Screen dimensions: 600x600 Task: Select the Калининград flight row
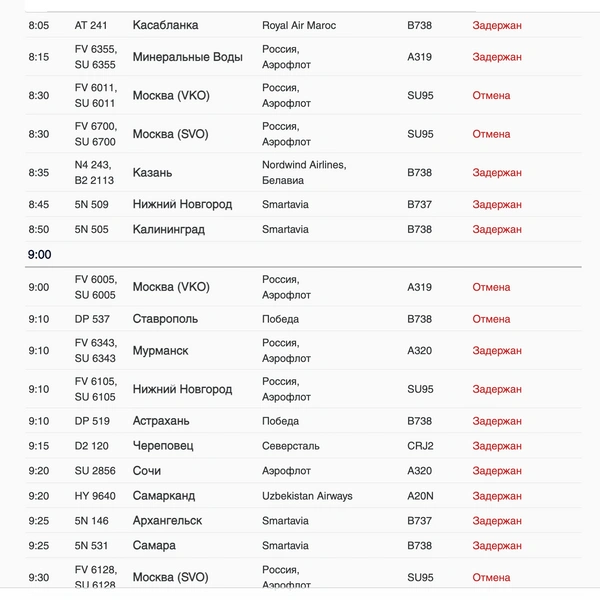303,229
